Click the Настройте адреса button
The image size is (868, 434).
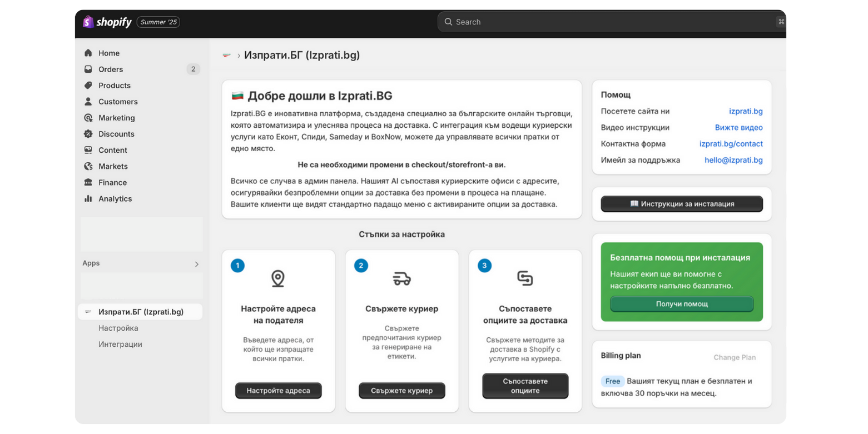(x=278, y=391)
